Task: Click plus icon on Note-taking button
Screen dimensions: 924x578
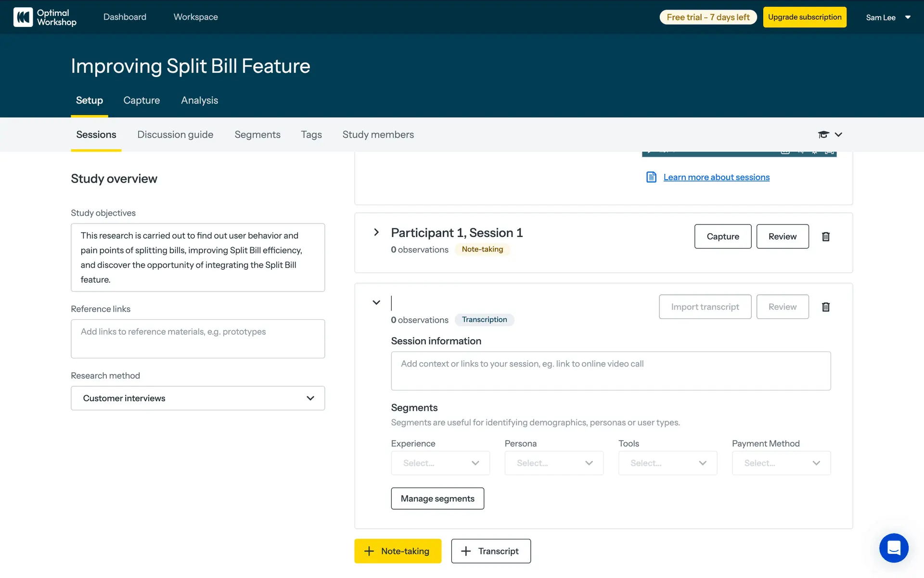Action: click(x=369, y=551)
